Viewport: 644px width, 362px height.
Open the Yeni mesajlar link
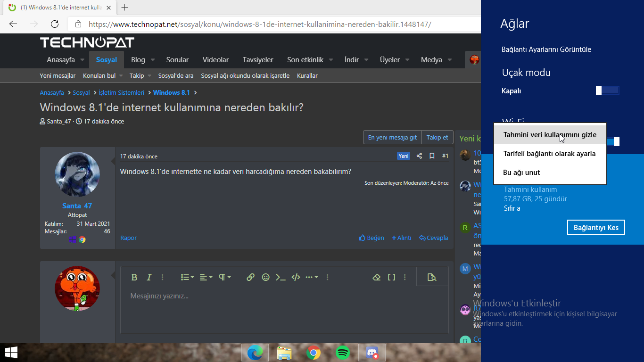[x=58, y=75]
